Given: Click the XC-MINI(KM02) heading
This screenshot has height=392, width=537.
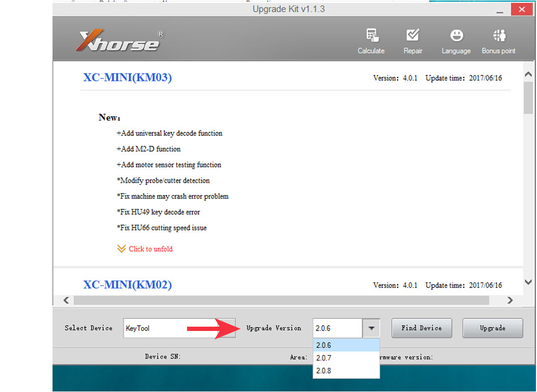Looking at the screenshot, I should (x=128, y=285).
